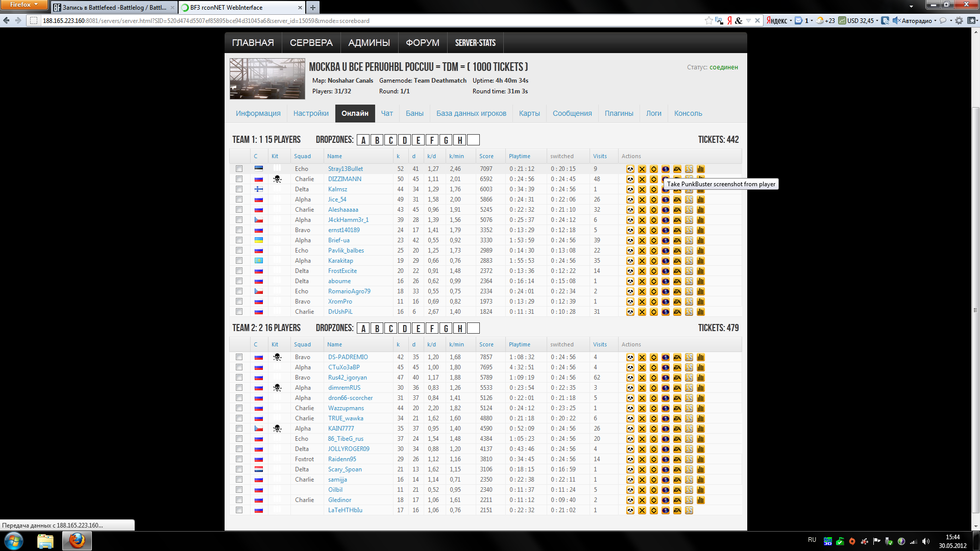Click X kick icon for Brief-ua
The height and width of the screenshot is (551, 980).
[642, 241]
